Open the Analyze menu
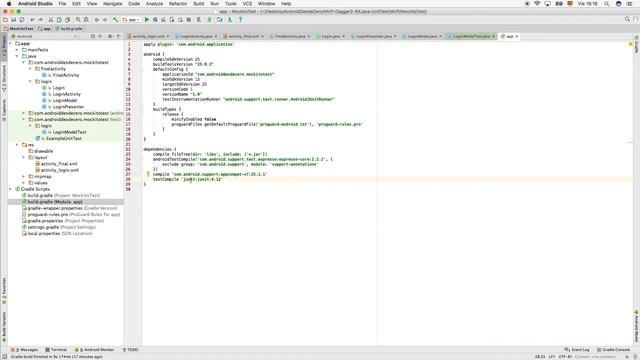Viewport: 640px width, 360px height. 154,4
